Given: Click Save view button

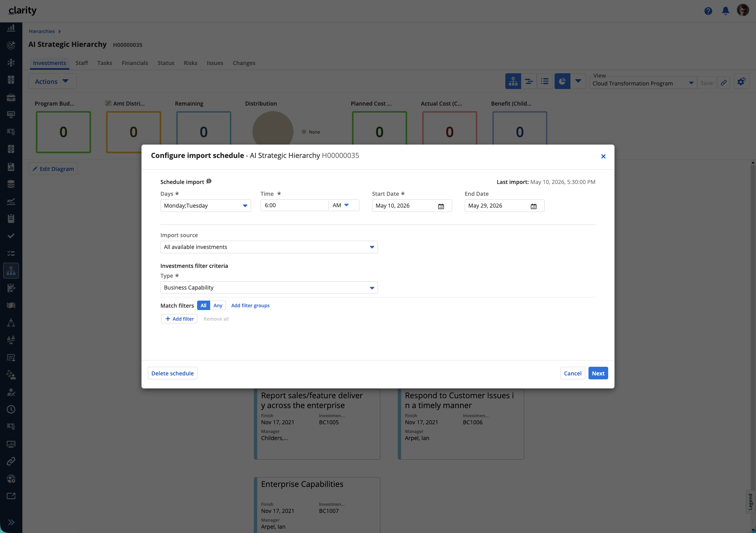Looking at the screenshot, I should coord(706,83).
